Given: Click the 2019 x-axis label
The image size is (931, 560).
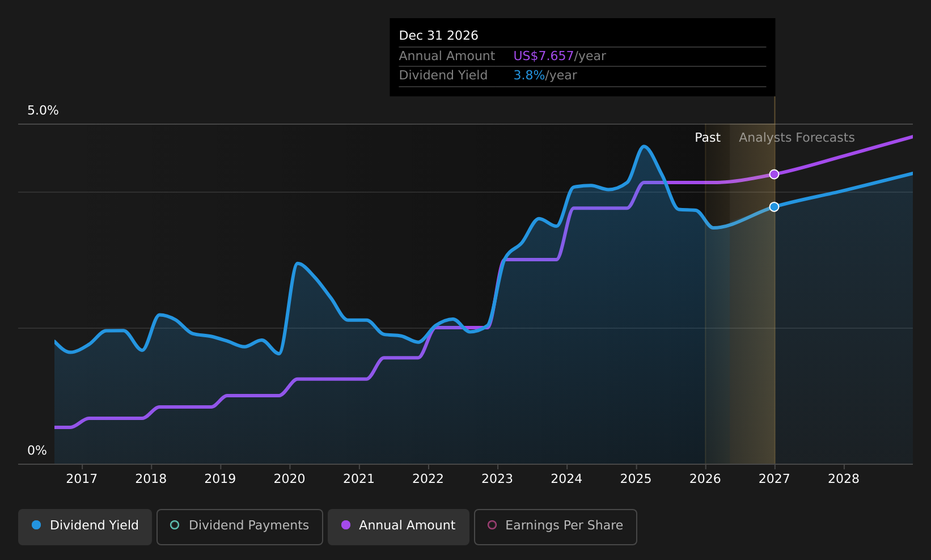Looking at the screenshot, I should (220, 479).
